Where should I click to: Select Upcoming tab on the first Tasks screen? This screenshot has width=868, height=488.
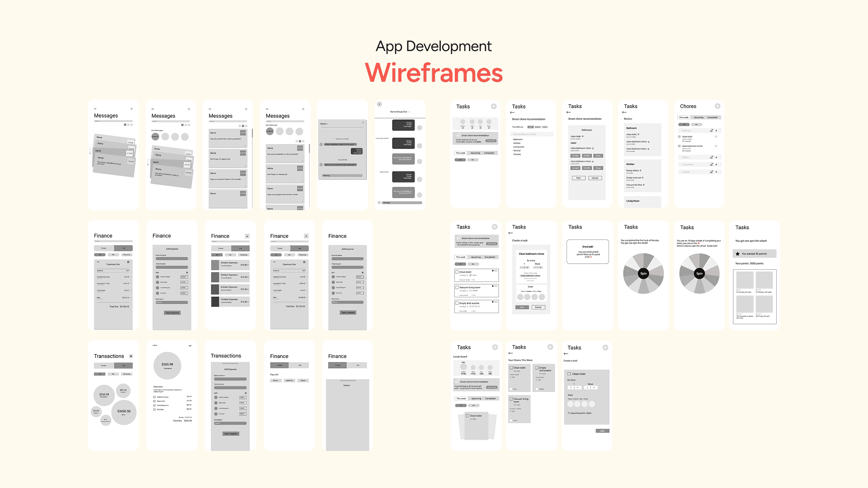click(475, 153)
